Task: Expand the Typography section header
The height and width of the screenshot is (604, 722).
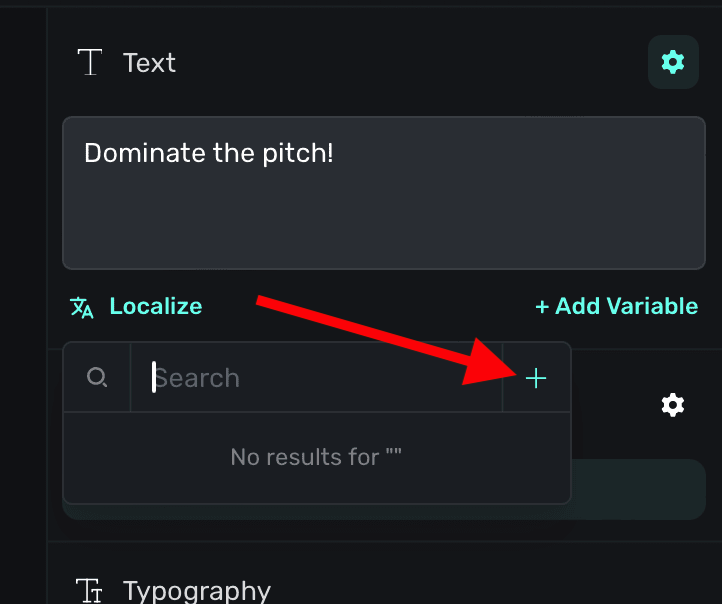Action: click(400, 588)
